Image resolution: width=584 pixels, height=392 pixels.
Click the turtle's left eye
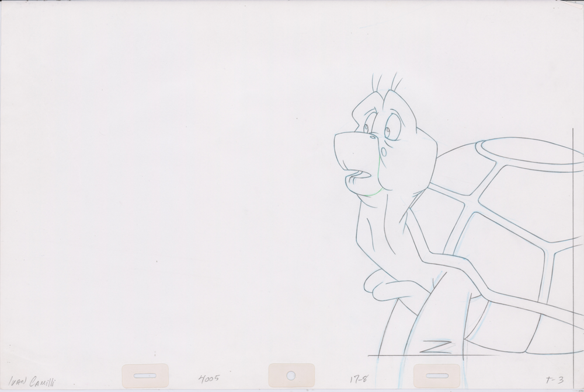coord(366,128)
